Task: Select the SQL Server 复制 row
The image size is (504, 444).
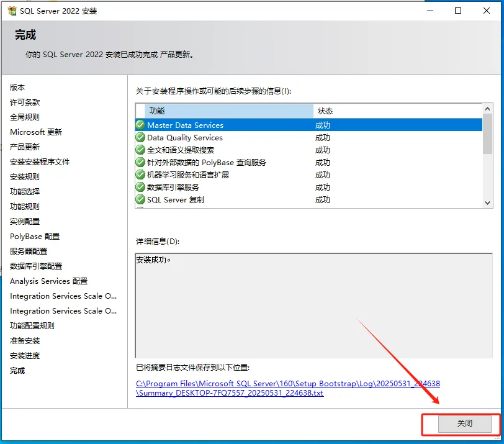Action: [308, 200]
